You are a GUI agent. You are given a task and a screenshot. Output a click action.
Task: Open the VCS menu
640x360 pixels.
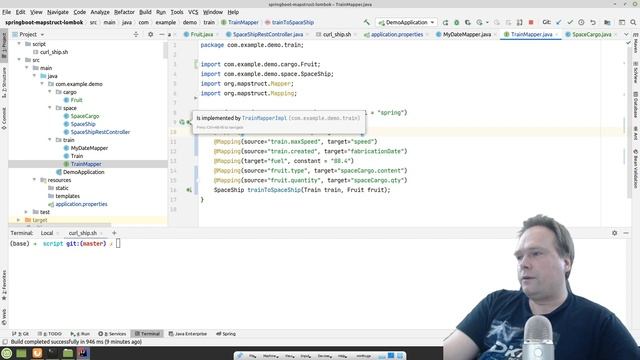pyautogui.click(x=193, y=12)
